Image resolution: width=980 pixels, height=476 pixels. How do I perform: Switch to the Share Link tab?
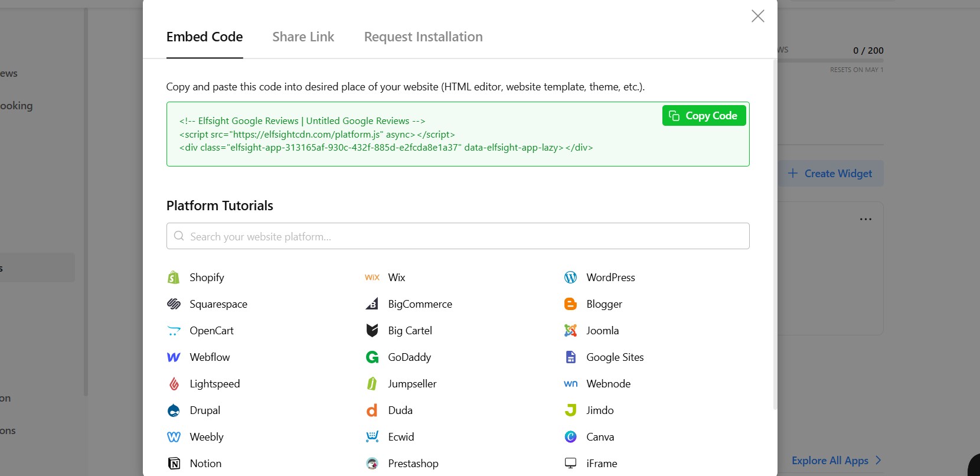point(303,37)
